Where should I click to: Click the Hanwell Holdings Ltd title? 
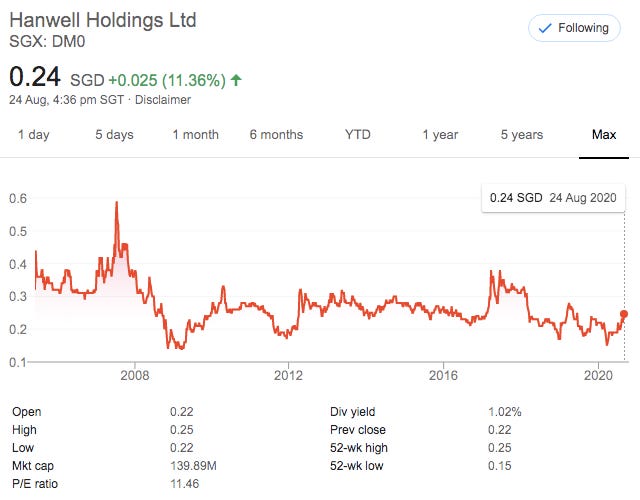[103, 20]
